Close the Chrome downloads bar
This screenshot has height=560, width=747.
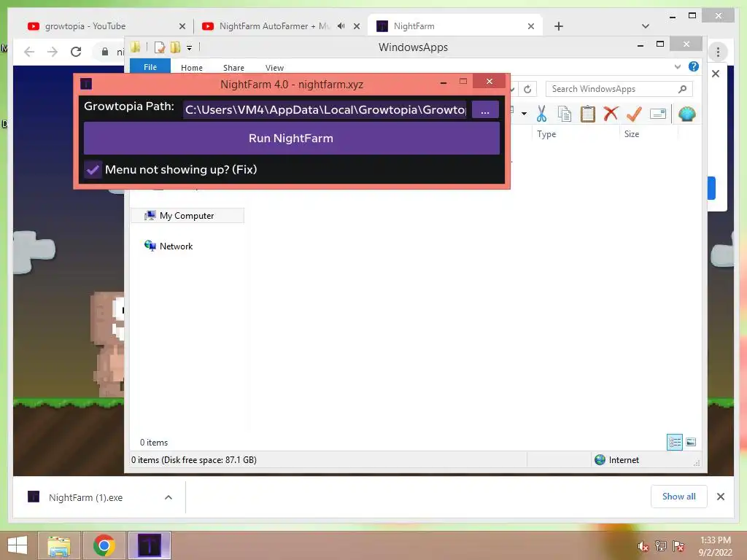(x=721, y=497)
